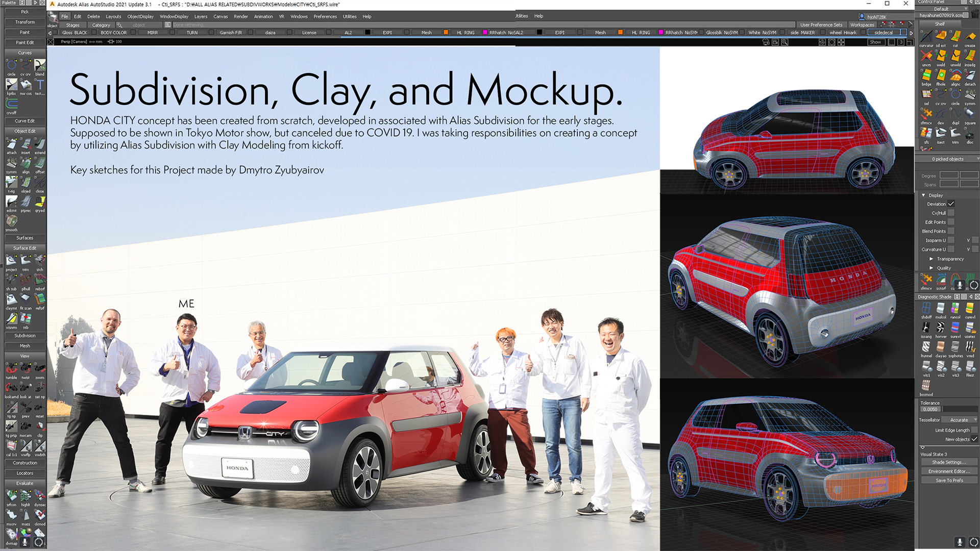Switch to the Shelf tab
Viewport: 980px width, 551px height.
[940, 24]
